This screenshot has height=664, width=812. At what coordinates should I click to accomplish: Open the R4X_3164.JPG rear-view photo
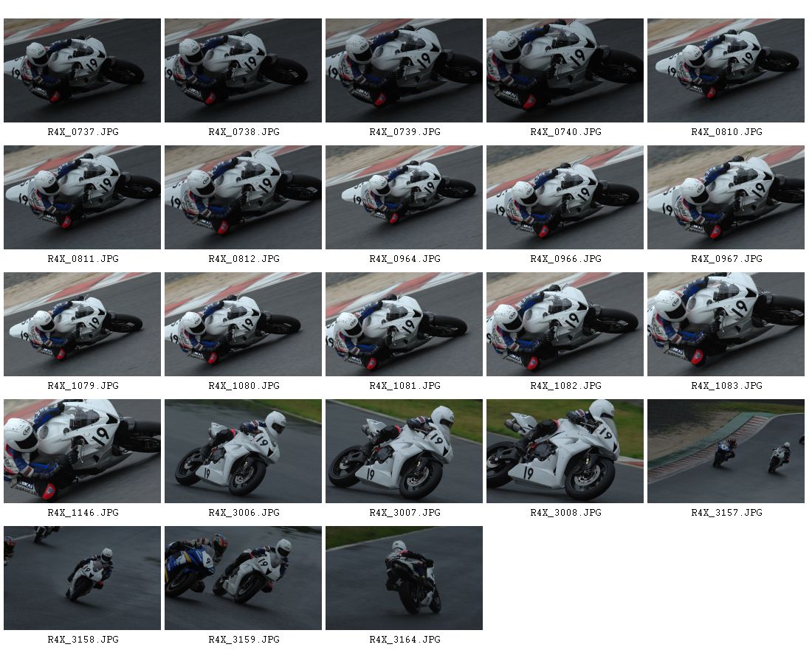pos(404,578)
